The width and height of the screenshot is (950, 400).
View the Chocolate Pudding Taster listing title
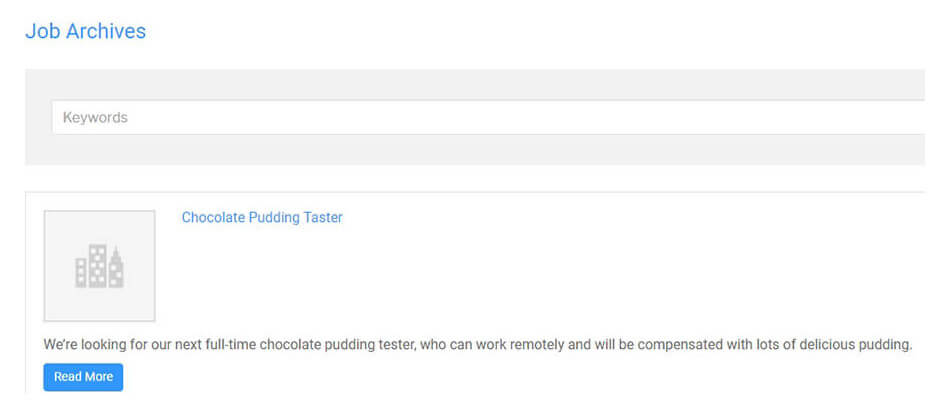coord(262,217)
